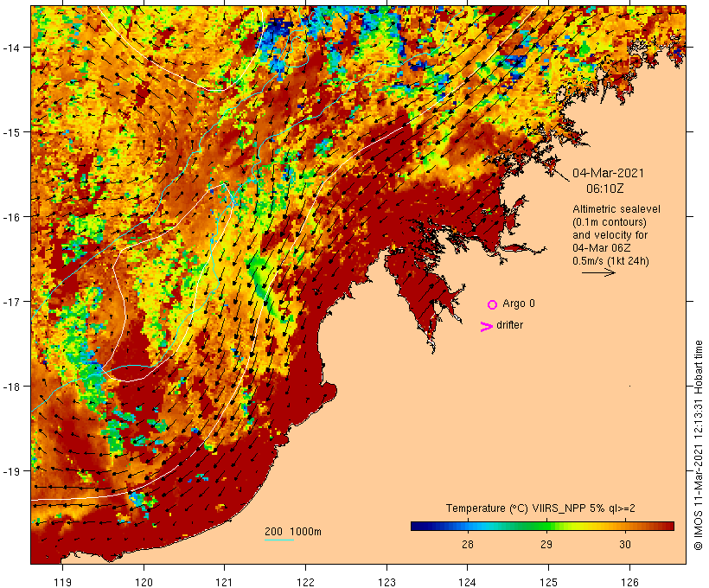The width and height of the screenshot is (709, 588).
Task: Click the '200 1000m' depth legend text
Action: tap(293, 532)
